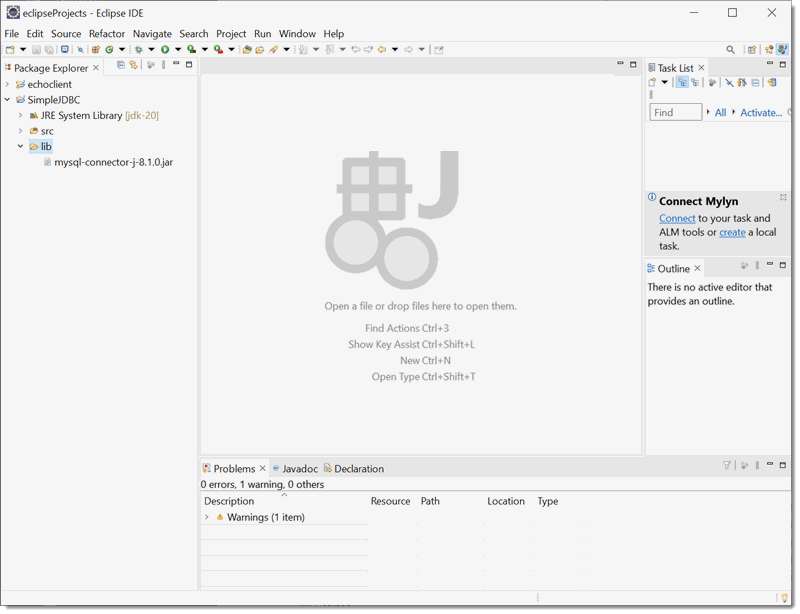Click the Problems view filter funnel icon

point(727,465)
